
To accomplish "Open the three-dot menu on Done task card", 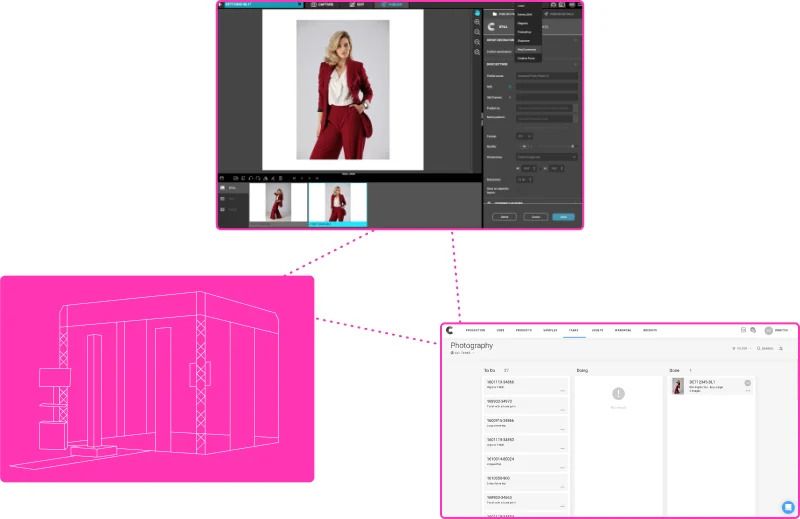I will (747, 390).
